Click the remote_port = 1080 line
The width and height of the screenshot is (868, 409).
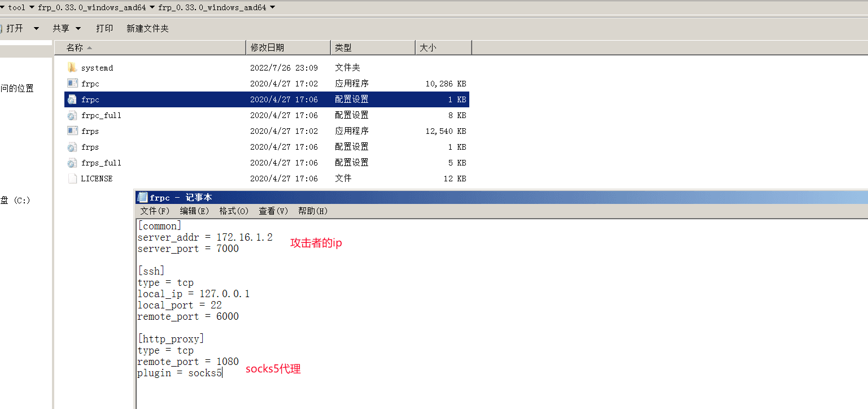(x=188, y=362)
